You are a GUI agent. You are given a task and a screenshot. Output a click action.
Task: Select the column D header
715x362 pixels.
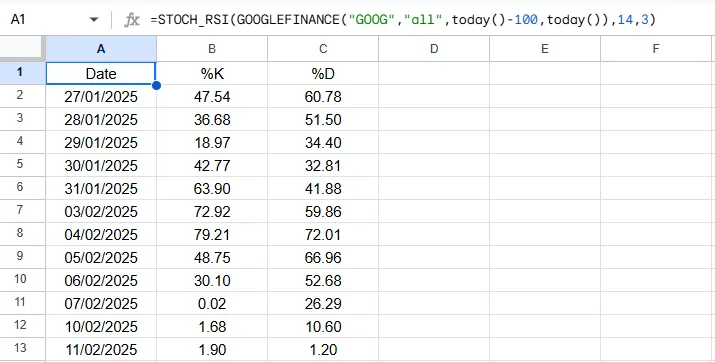coord(434,49)
